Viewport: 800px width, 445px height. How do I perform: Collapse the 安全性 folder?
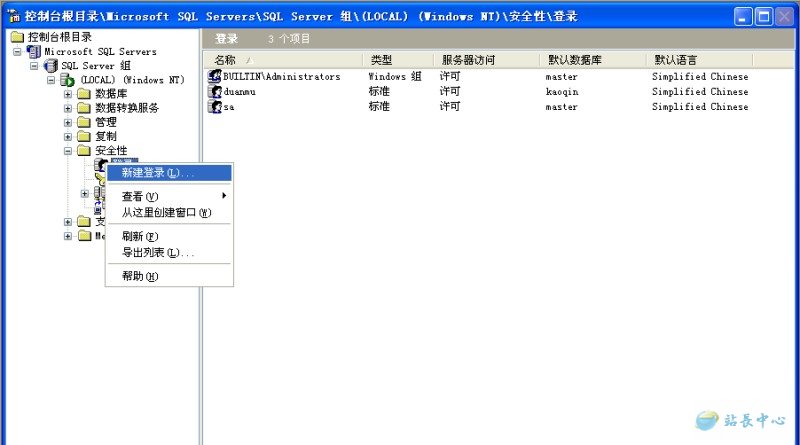(x=67, y=151)
